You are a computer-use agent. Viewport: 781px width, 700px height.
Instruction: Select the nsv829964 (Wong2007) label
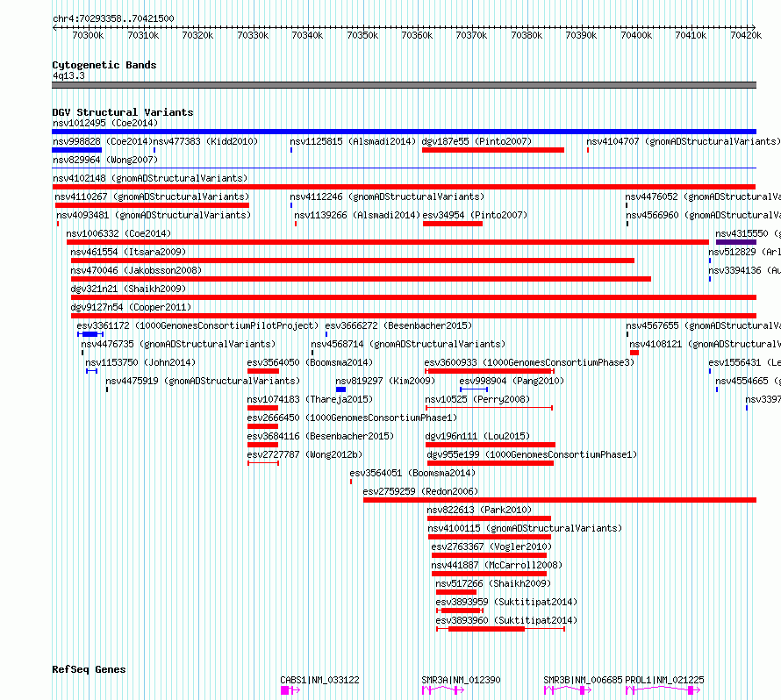pyautogui.click(x=105, y=160)
